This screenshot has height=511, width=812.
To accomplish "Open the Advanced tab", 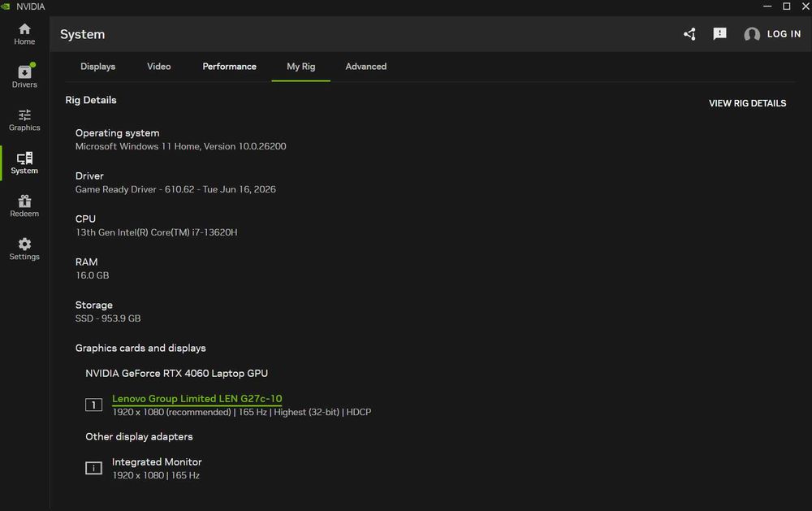I will point(365,67).
